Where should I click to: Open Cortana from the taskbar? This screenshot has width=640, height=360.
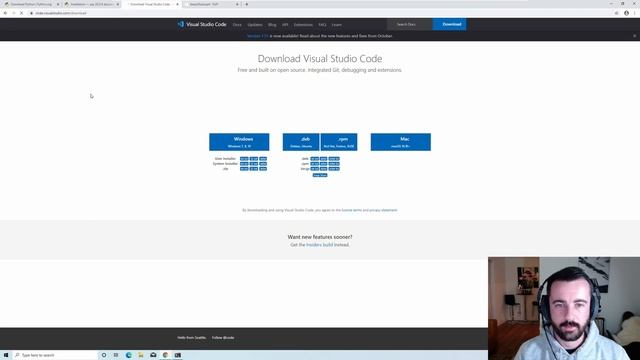104,355
